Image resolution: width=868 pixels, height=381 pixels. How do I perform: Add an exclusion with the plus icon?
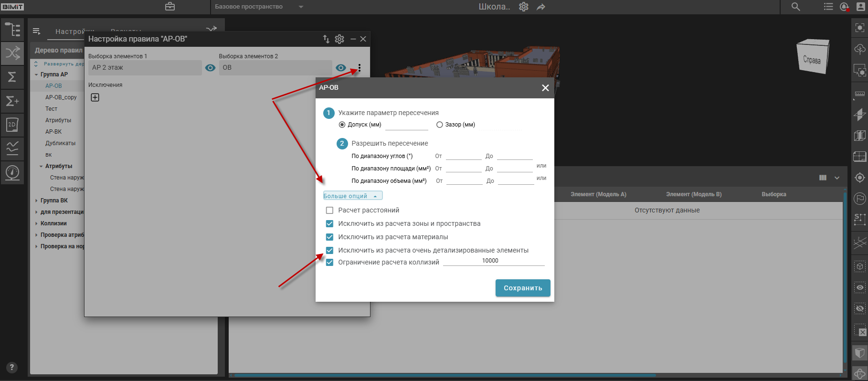(x=95, y=97)
